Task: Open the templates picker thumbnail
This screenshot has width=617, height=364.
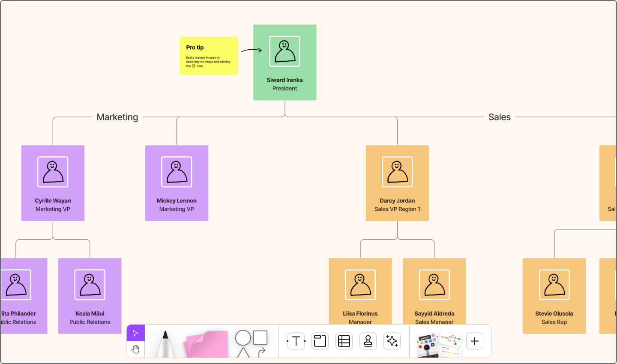Action: point(451,343)
